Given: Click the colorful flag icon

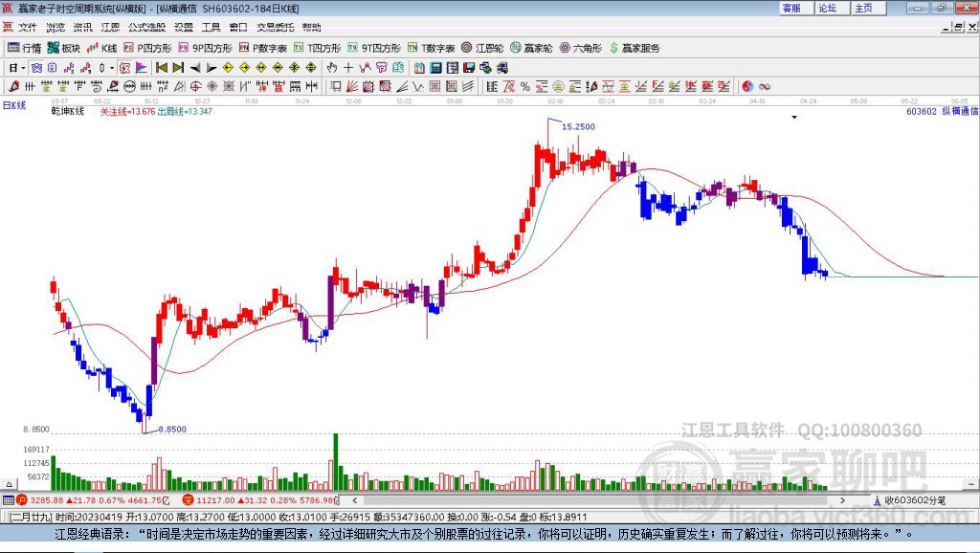Looking at the screenshot, I should [142, 68].
